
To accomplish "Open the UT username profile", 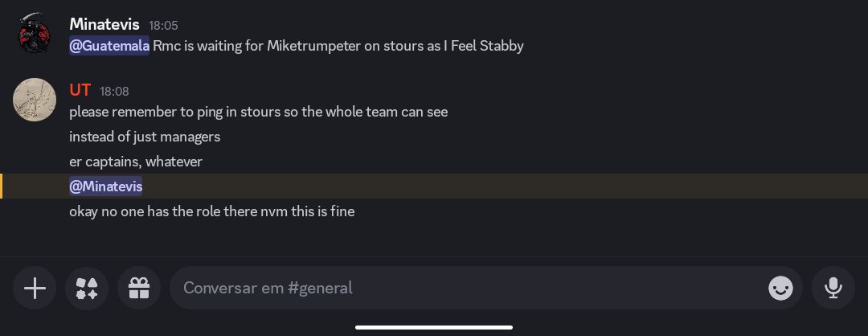I will pyautogui.click(x=80, y=90).
